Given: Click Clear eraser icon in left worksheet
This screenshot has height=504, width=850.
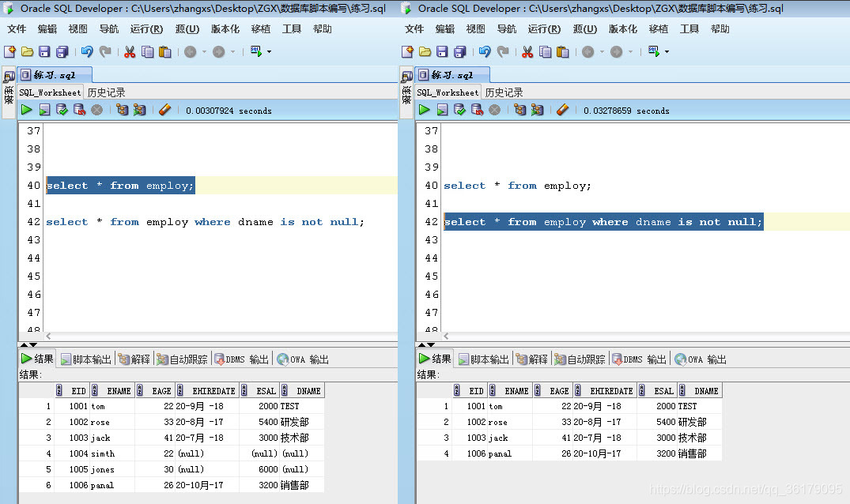Looking at the screenshot, I should pyautogui.click(x=164, y=110).
